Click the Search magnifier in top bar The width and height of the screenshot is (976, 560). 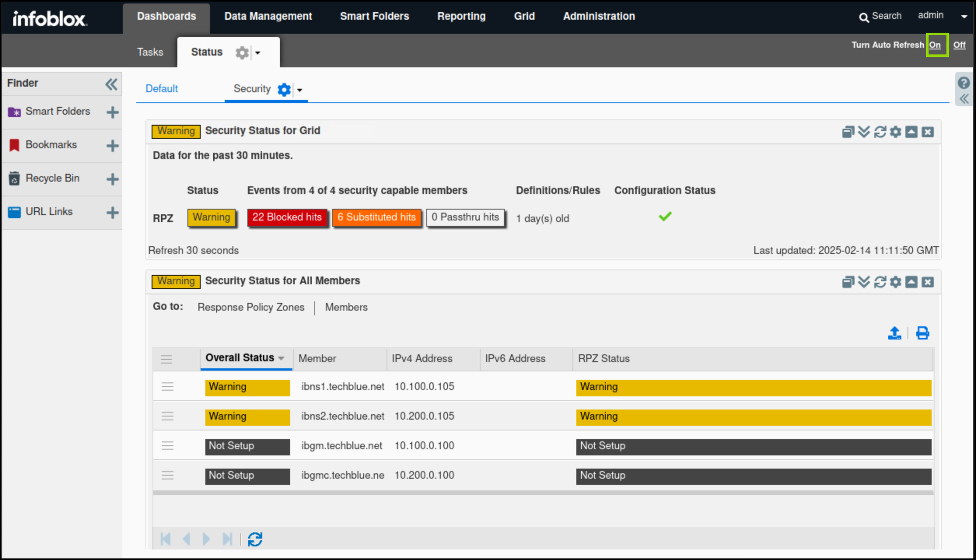pyautogui.click(x=864, y=17)
